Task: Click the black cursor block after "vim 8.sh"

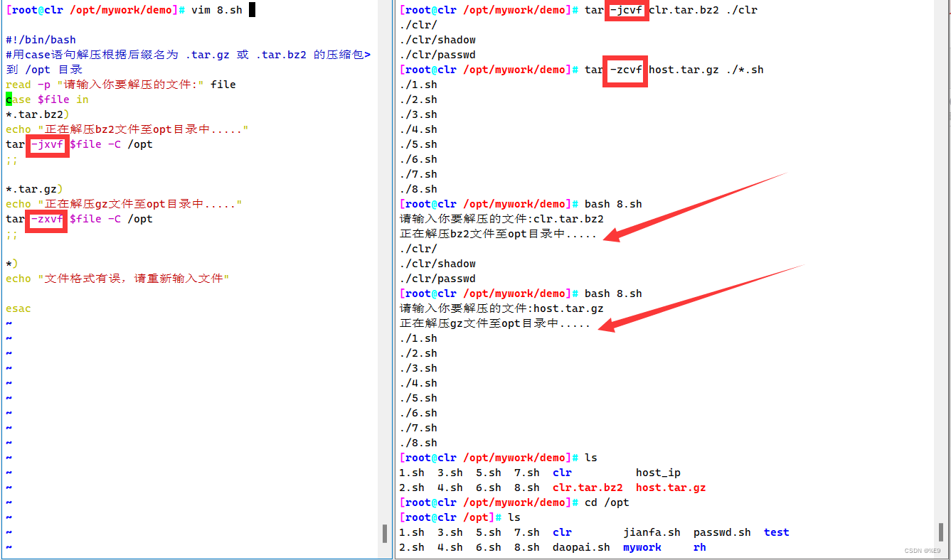Action: [x=252, y=9]
